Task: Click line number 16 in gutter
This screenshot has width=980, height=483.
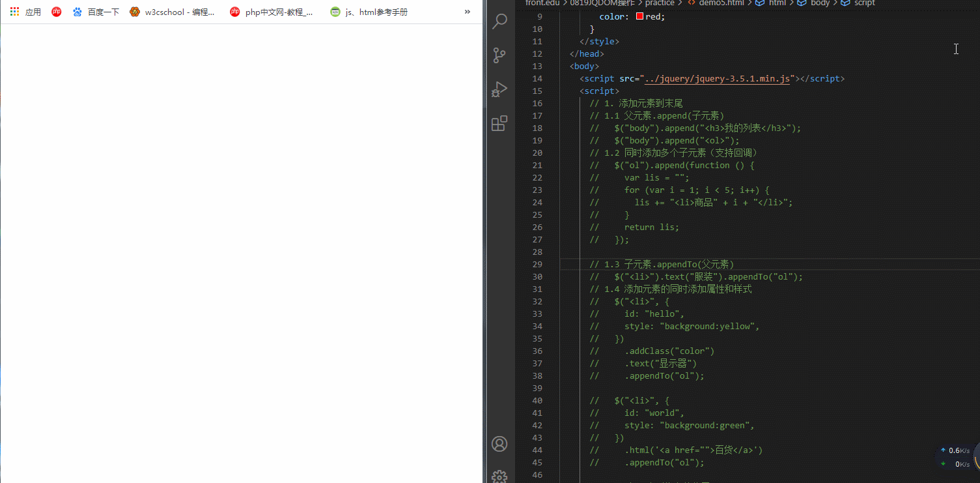Action: (537, 103)
